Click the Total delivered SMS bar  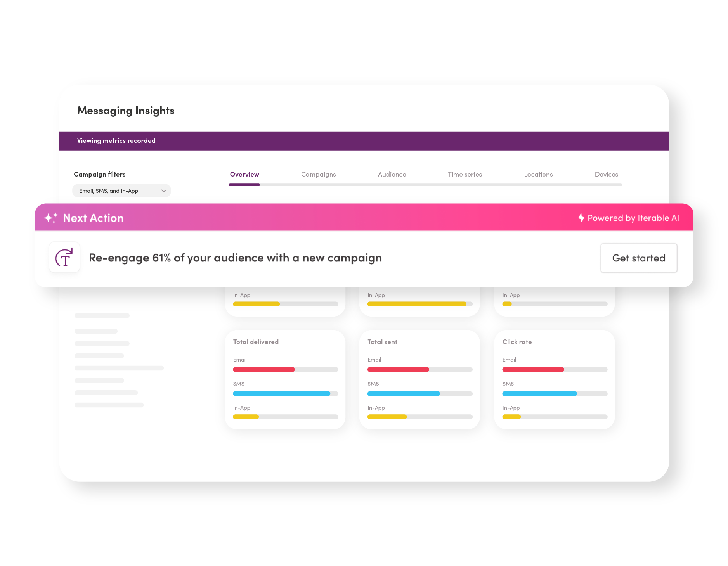click(x=286, y=393)
